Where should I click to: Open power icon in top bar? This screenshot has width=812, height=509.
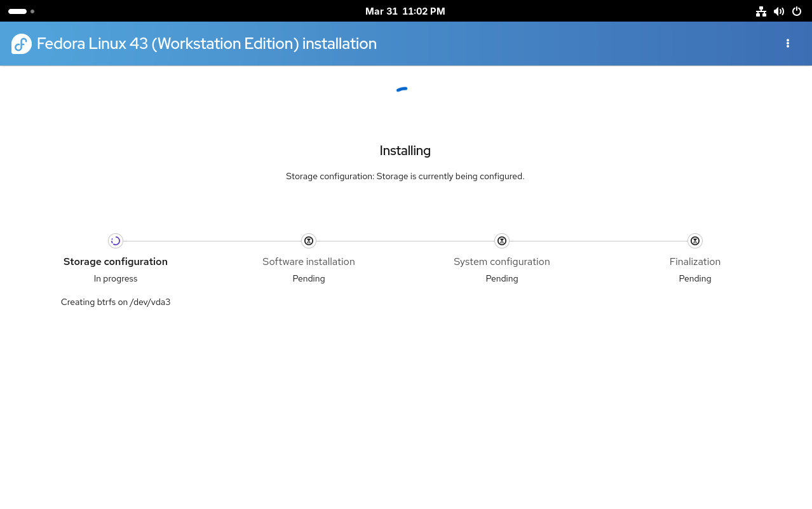(797, 11)
